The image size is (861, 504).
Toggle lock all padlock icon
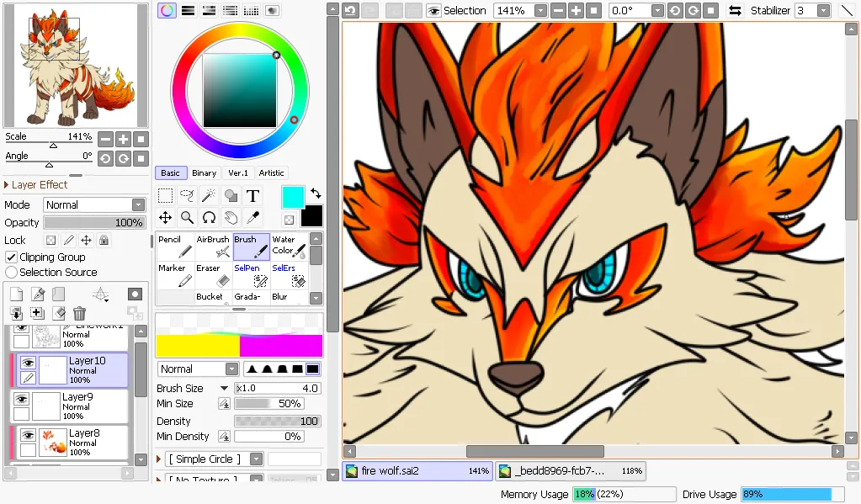[x=104, y=240]
